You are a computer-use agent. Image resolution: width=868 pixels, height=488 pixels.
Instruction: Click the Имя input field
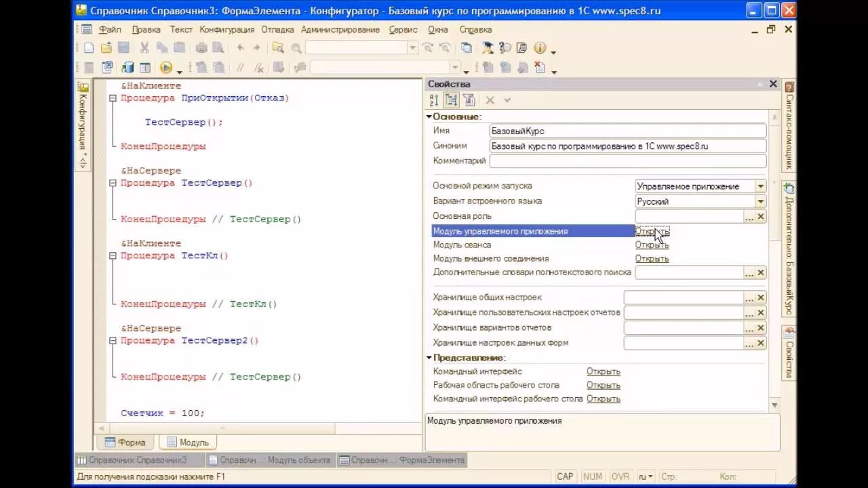point(628,131)
